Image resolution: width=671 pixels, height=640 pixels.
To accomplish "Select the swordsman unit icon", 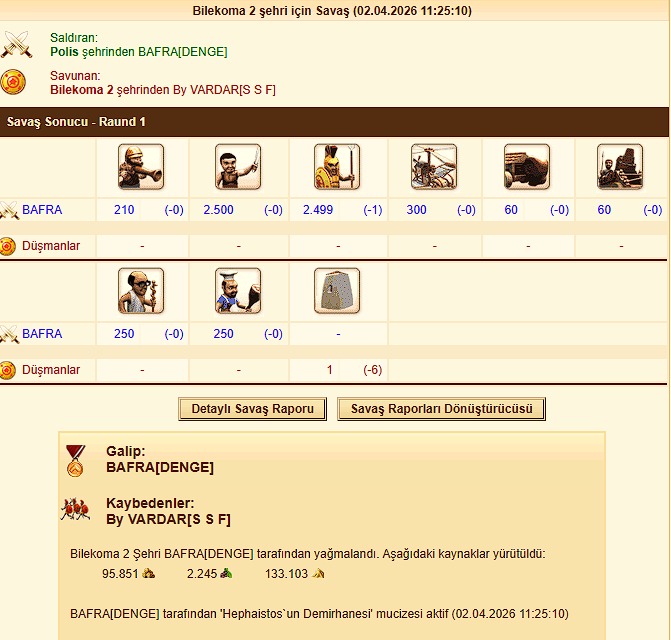I will [238, 167].
